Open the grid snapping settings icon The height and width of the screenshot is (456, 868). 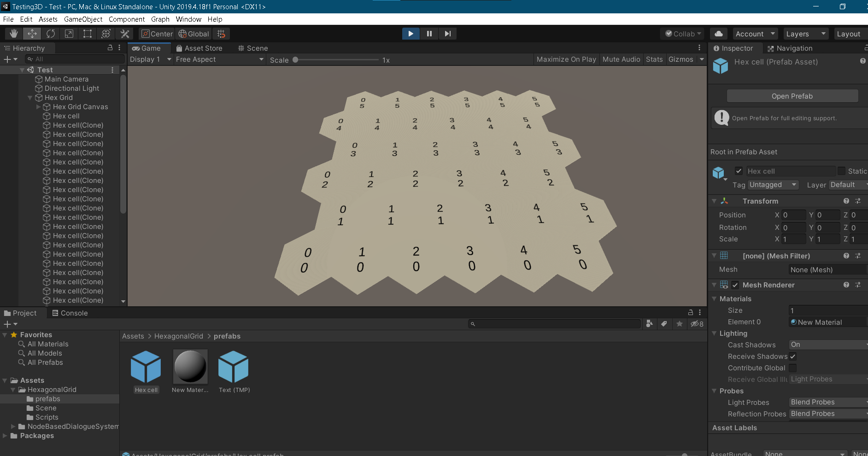[x=221, y=33]
